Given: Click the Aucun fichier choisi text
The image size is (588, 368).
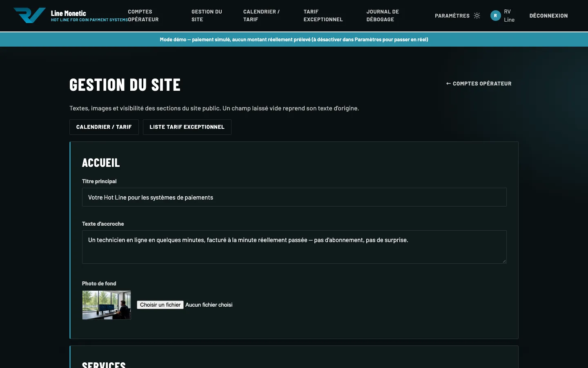Looking at the screenshot, I should [x=209, y=305].
